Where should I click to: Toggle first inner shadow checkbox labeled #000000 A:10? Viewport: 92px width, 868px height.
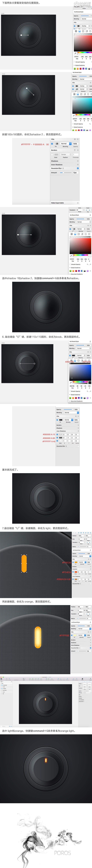[57, 435]
